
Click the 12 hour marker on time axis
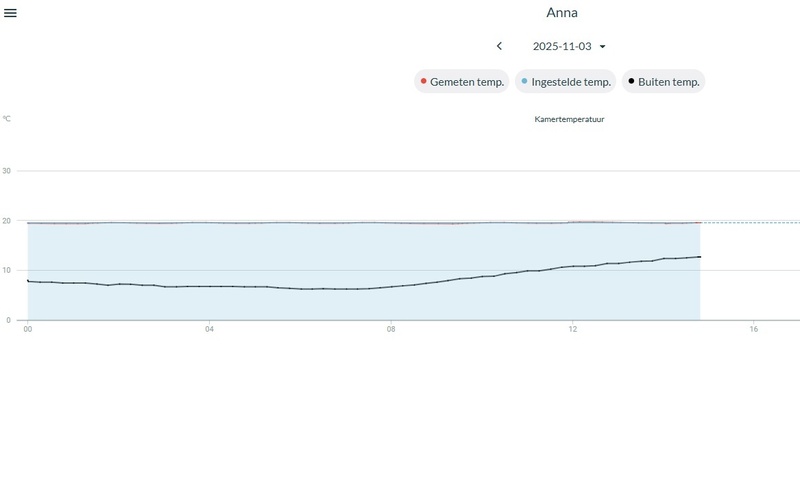click(572, 329)
